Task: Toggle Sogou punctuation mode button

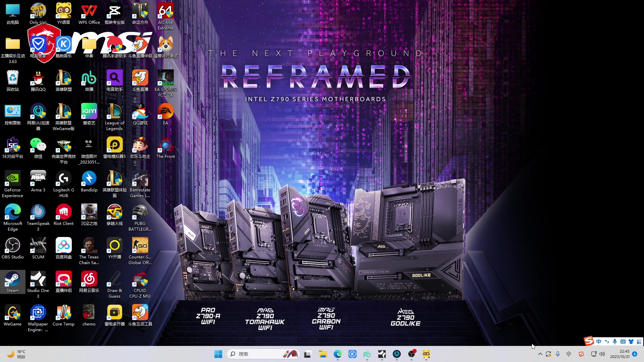Action: pos(607,342)
